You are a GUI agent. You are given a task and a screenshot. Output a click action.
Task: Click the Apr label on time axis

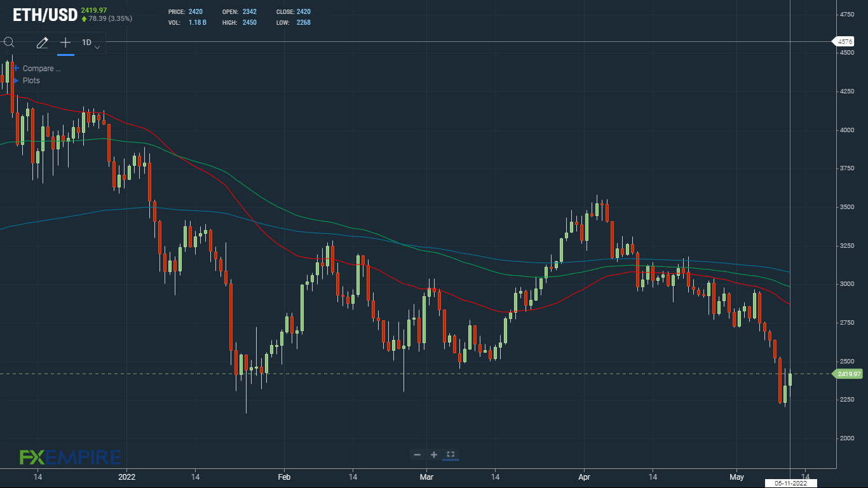[585, 477]
